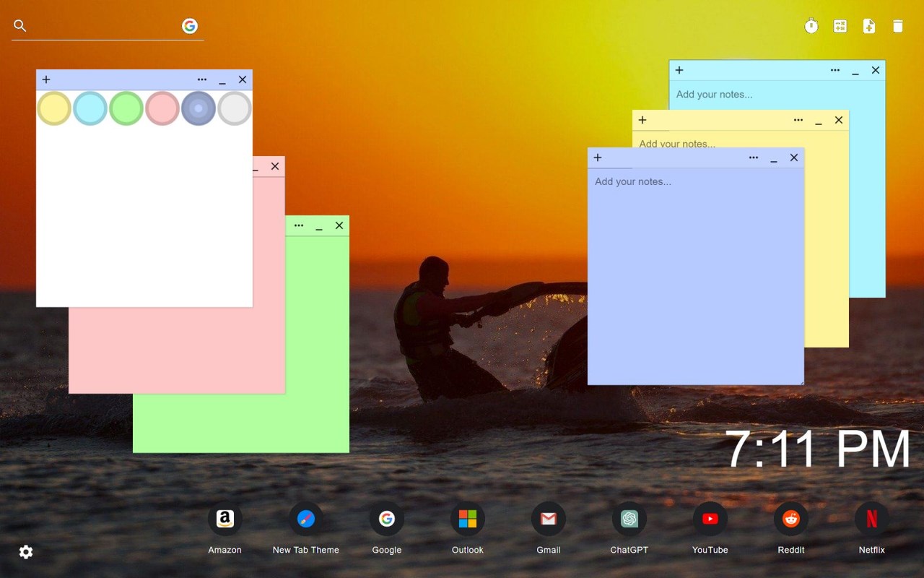Minimize the cyan sticky note

pos(855,72)
